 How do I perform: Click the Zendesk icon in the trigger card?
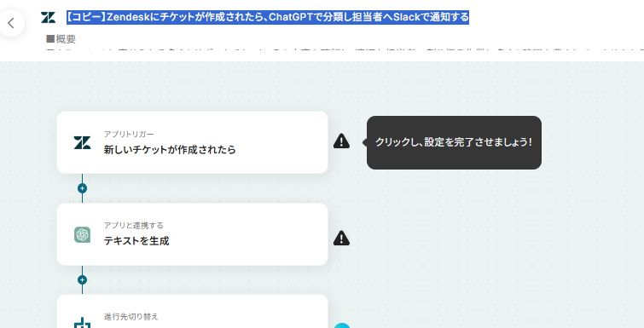[82, 142]
